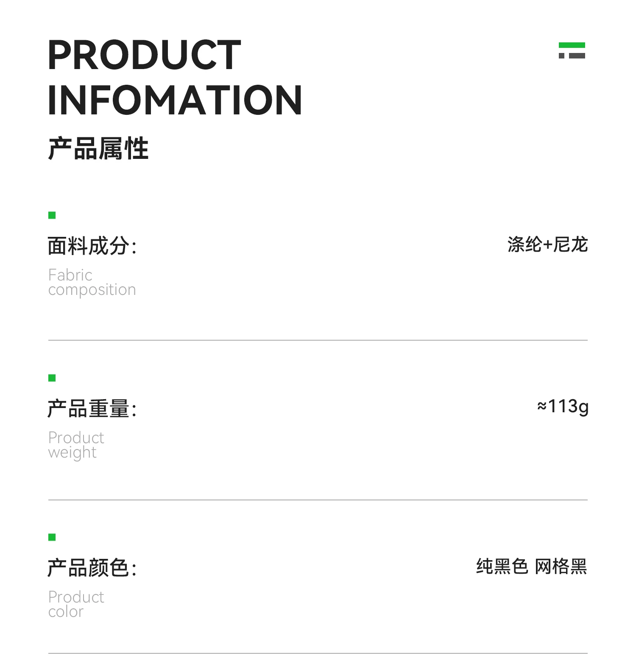Click the green and gray striped logo icon

pyautogui.click(x=572, y=50)
